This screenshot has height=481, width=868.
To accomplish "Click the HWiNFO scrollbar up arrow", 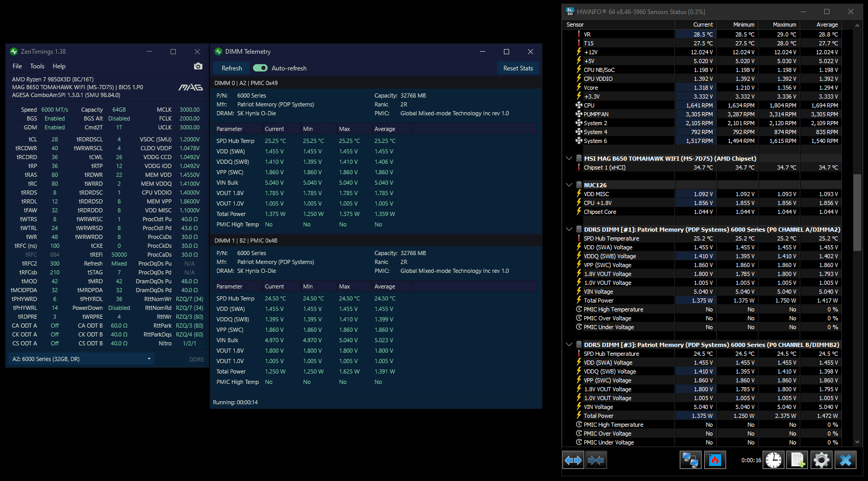I will [x=857, y=25].
